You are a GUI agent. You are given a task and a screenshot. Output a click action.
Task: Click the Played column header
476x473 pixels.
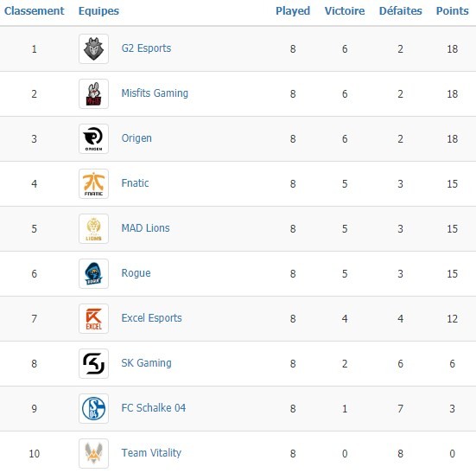click(293, 11)
